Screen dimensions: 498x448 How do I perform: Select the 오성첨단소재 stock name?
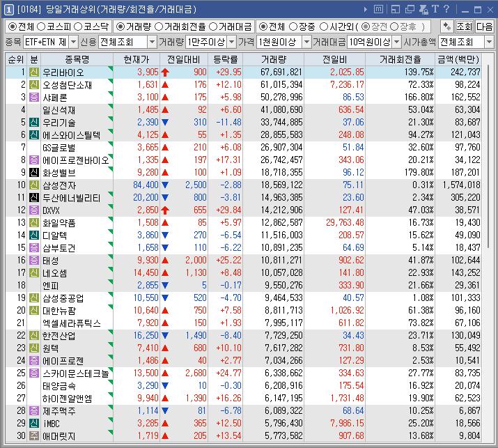(68, 85)
